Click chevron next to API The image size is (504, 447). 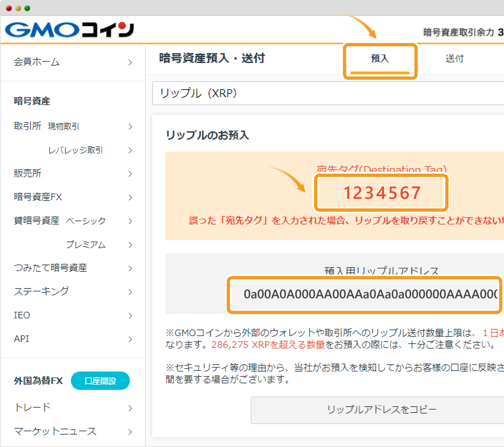pos(130,339)
